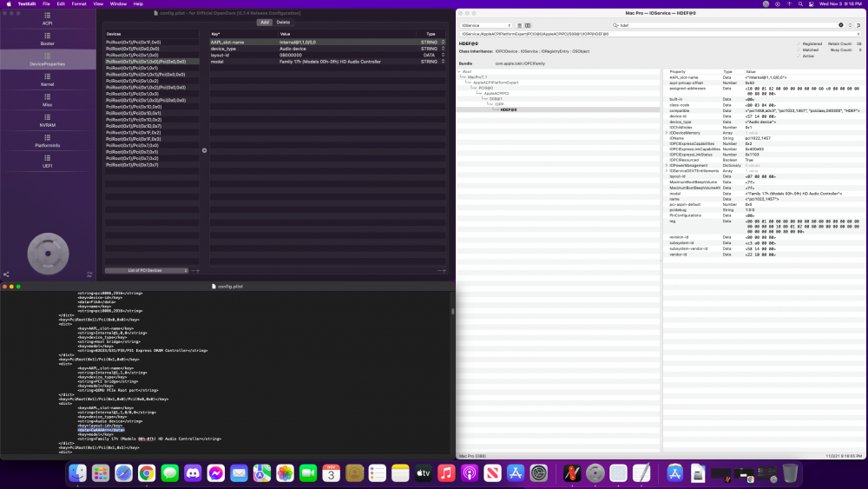The width and height of the screenshot is (868, 489).
Task: Collapse the Root node in registry tree
Action: (459, 72)
